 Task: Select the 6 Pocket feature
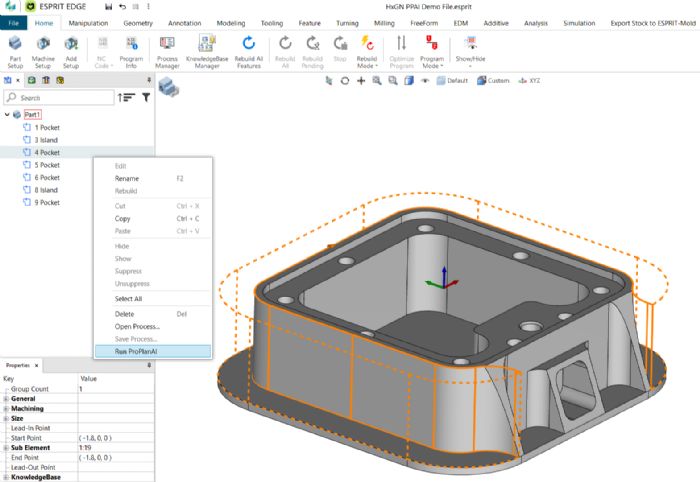coord(47,177)
